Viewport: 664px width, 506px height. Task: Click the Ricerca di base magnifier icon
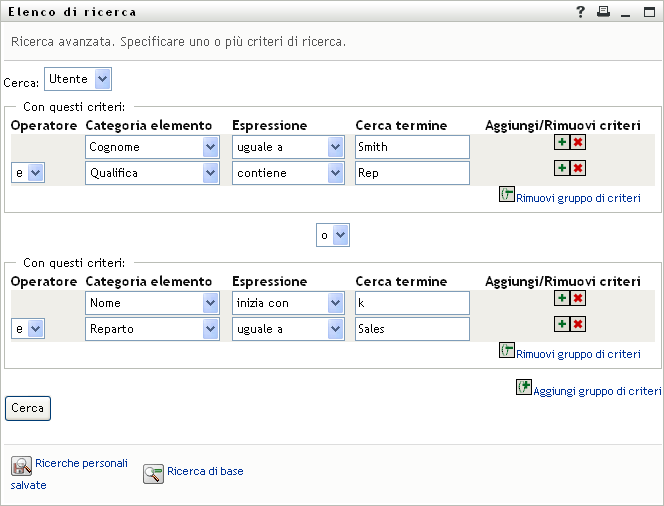tap(153, 474)
